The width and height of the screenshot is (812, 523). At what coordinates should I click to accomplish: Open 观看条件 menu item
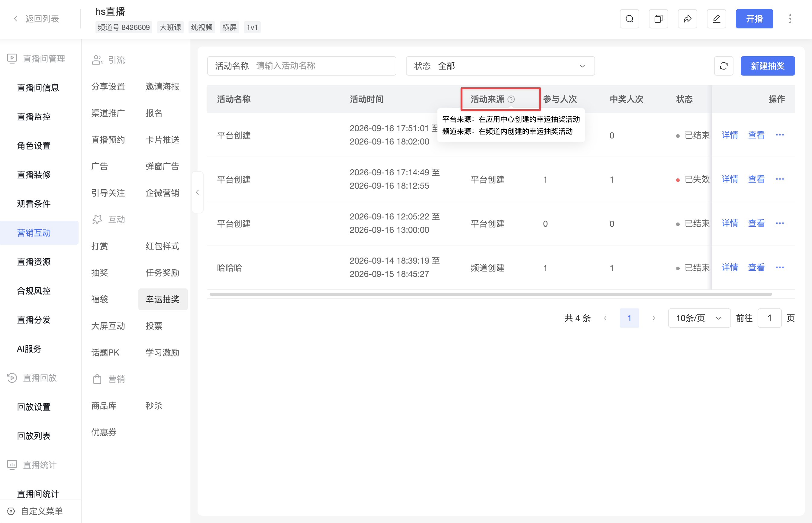pos(34,204)
